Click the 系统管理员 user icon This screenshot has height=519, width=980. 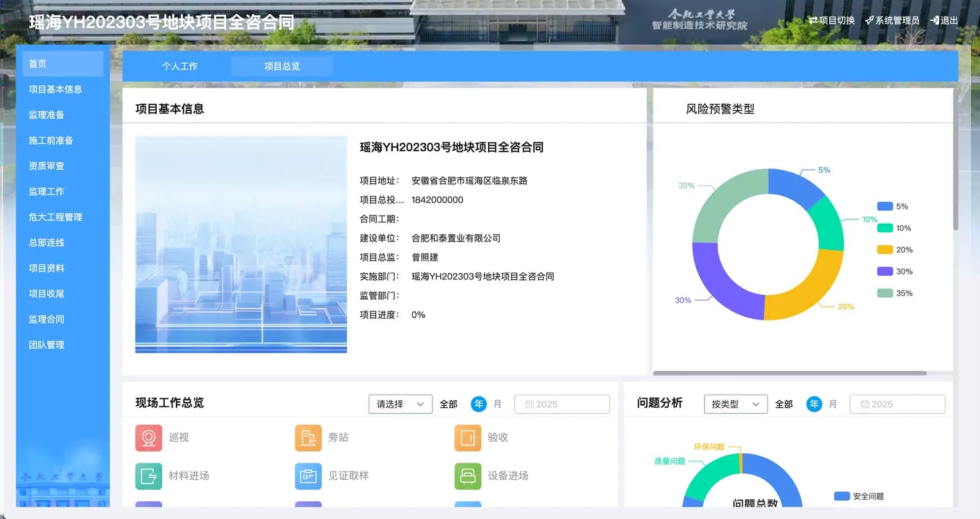coord(869,20)
